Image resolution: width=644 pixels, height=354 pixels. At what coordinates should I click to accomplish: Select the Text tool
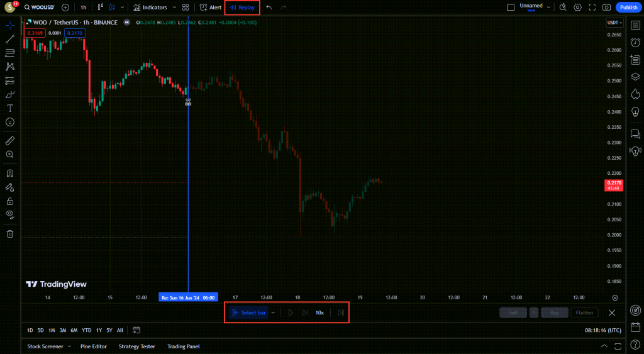pyautogui.click(x=10, y=108)
